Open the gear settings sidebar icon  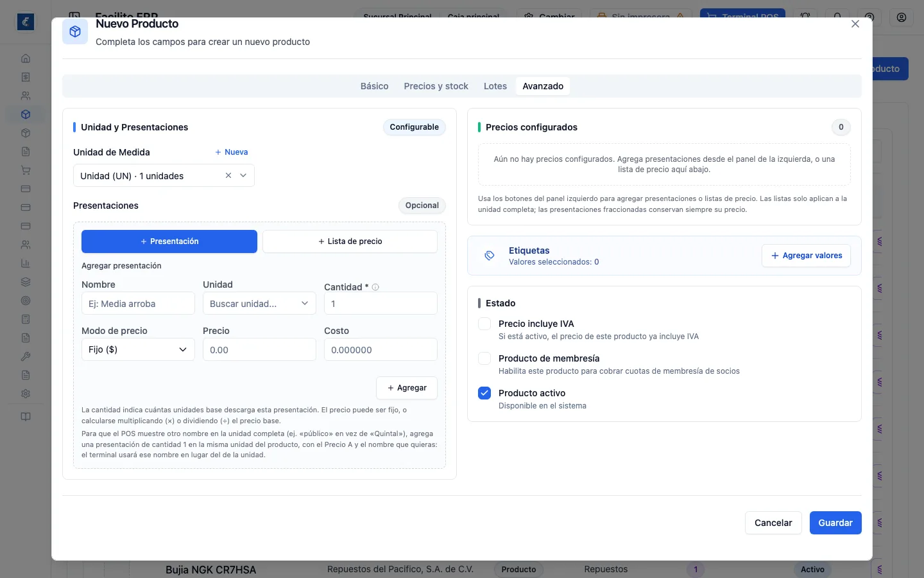click(26, 394)
